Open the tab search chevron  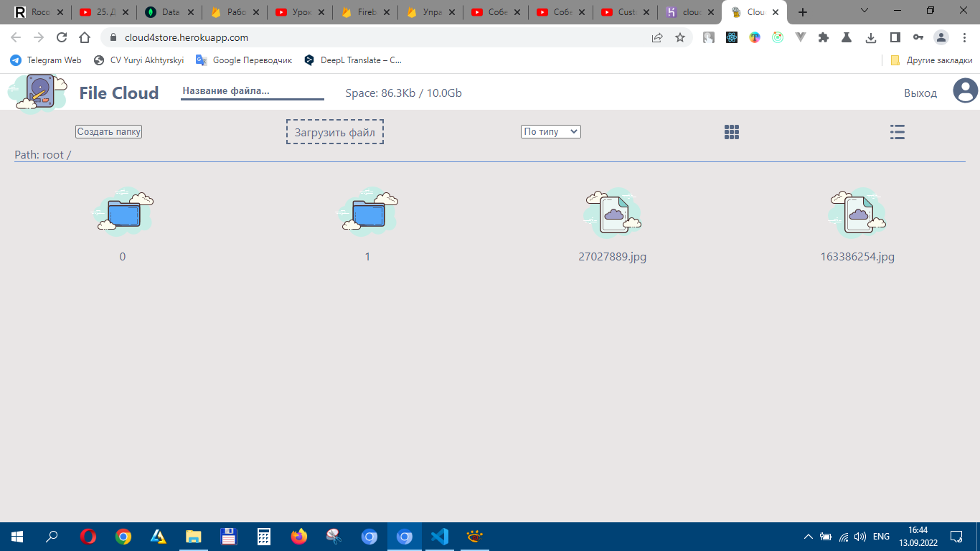tap(864, 11)
